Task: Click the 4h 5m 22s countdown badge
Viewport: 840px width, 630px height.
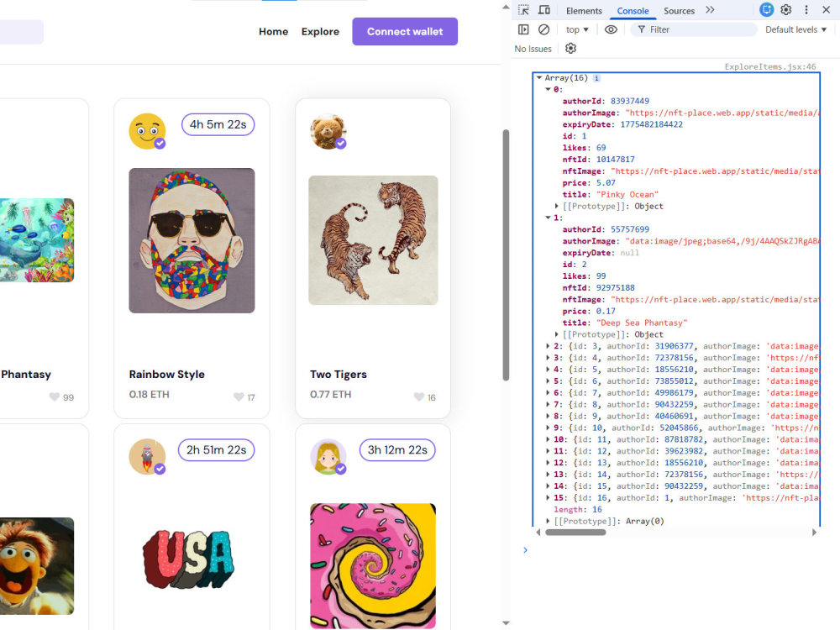Action: click(x=218, y=124)
